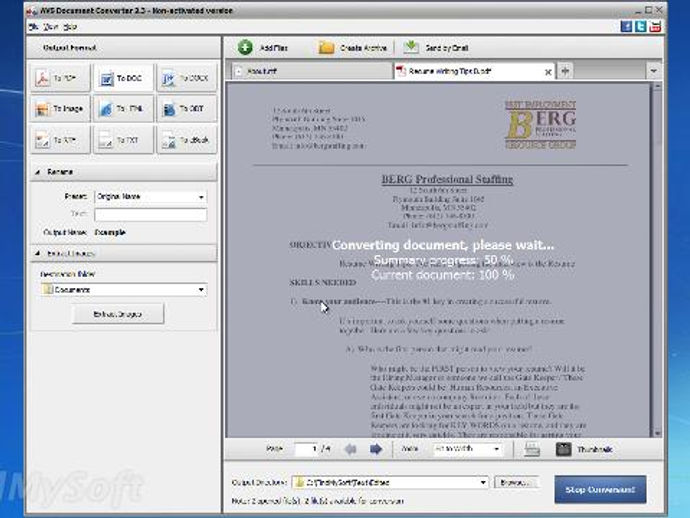Click the Stop Conversion button
This screenshot has height=518, width=690.
[x=600, y=489]
